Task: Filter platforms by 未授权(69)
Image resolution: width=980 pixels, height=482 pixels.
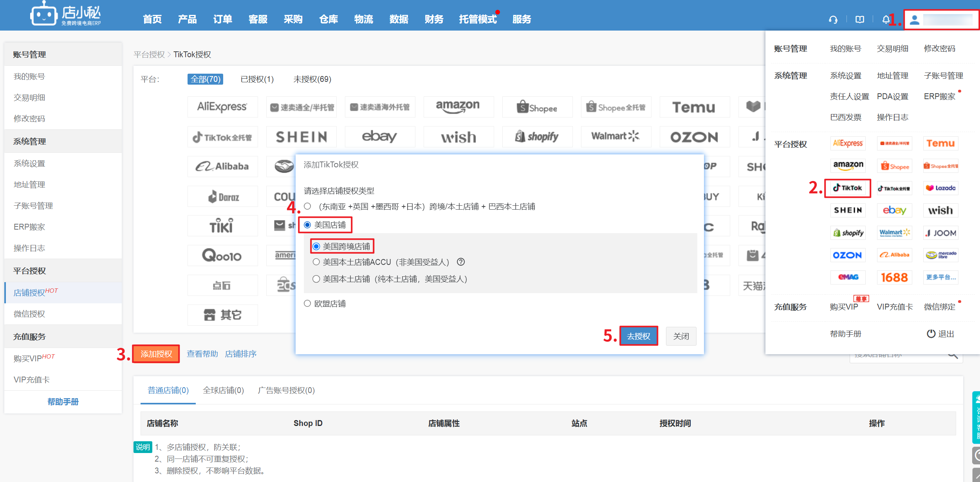Action: (312, 79)
